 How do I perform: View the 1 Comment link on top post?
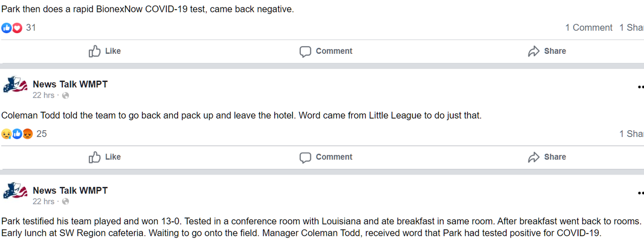[x=589, y=28]
